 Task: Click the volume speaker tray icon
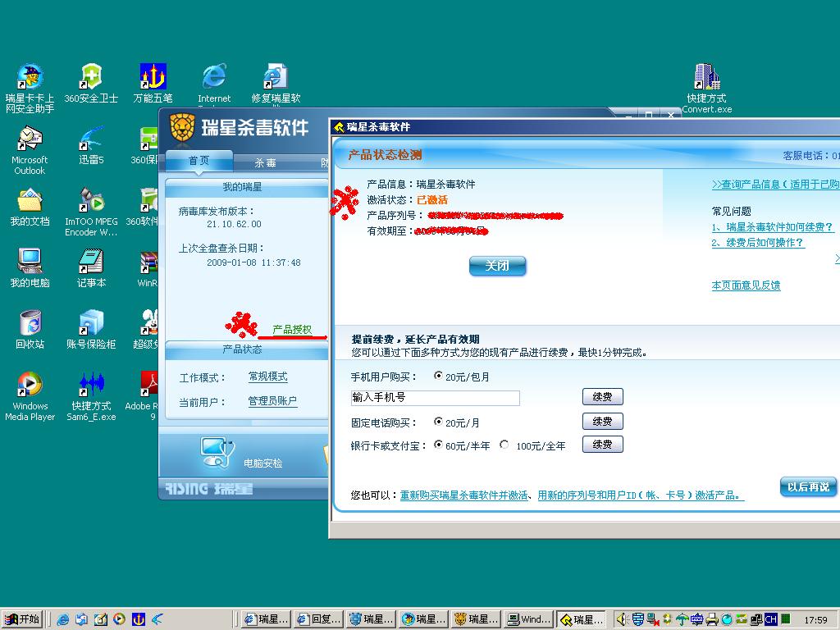pos(622,619)
